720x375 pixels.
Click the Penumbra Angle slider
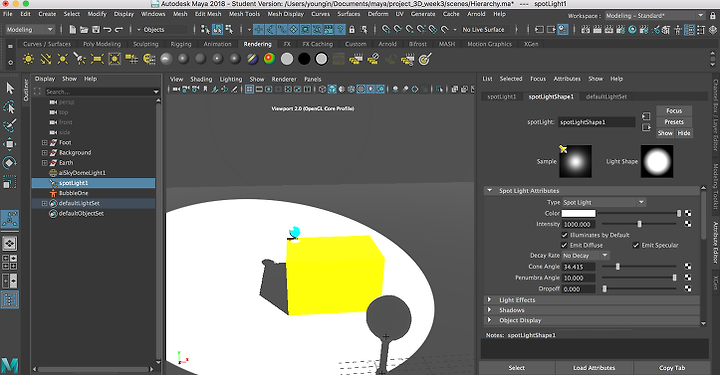pyautogui.click(x=639, y=277)
